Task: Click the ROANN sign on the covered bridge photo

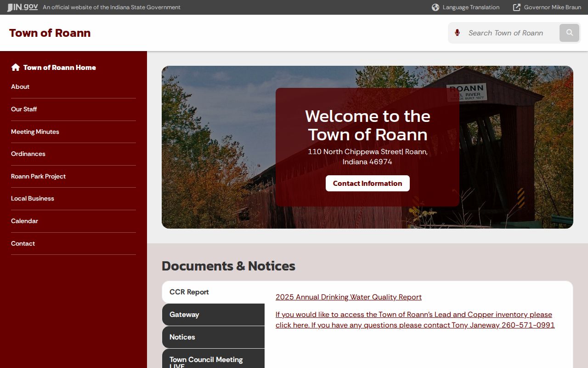Action: click(x=467, y=92)
